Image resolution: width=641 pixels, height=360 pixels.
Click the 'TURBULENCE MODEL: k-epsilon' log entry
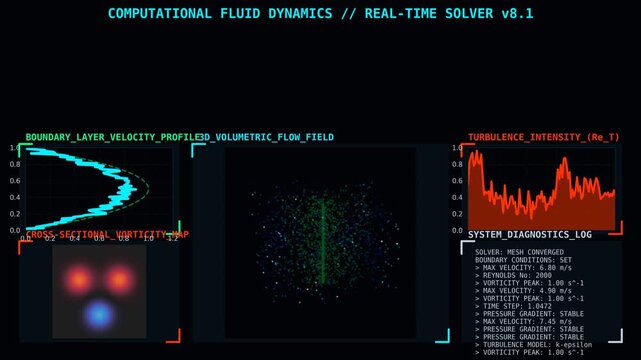tap(533, 344)
